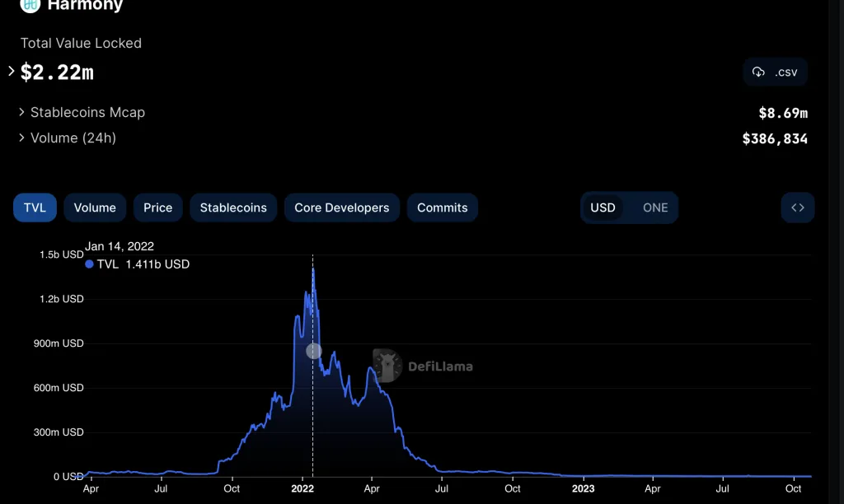Click the 1.5b USD axis label
844x504 pixels.
click(61, 254)
